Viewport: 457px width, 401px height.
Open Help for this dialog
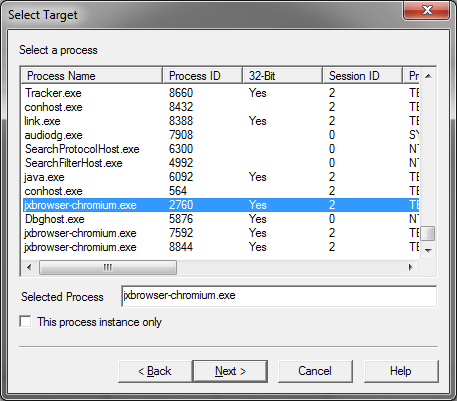[x=401, y=371]
